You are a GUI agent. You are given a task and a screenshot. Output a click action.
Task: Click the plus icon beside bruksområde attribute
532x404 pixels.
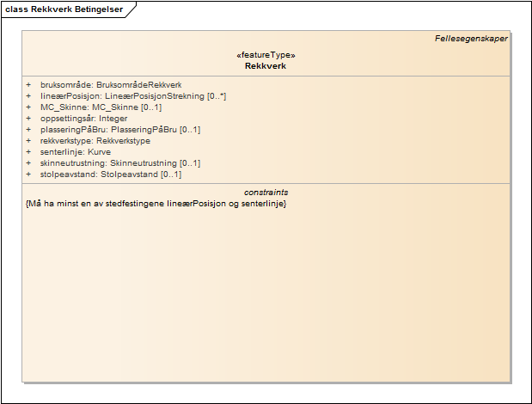pos(28,85)
